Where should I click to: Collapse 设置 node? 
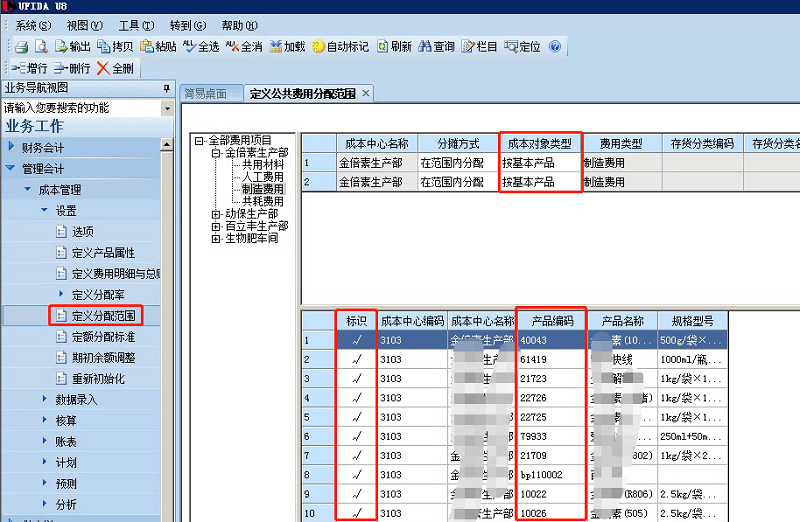point(44,210)
